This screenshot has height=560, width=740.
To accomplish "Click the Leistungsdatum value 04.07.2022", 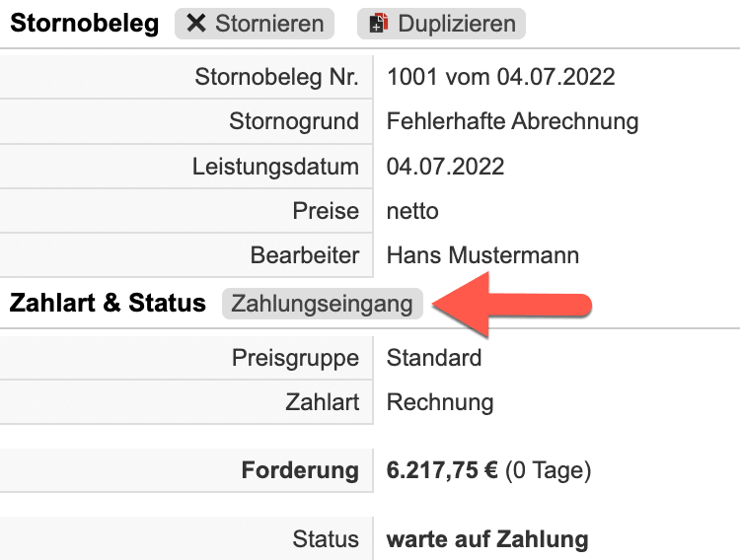I will [445, 167].
